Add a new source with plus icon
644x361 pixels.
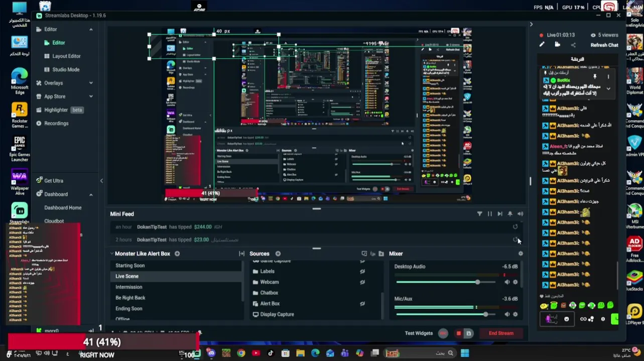(x=278, y=254)
